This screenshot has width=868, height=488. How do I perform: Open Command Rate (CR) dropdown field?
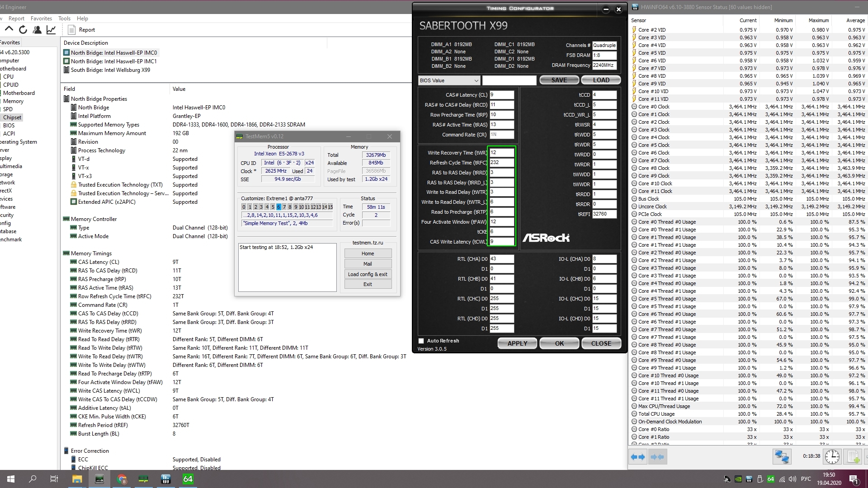[x=502, y=135]
